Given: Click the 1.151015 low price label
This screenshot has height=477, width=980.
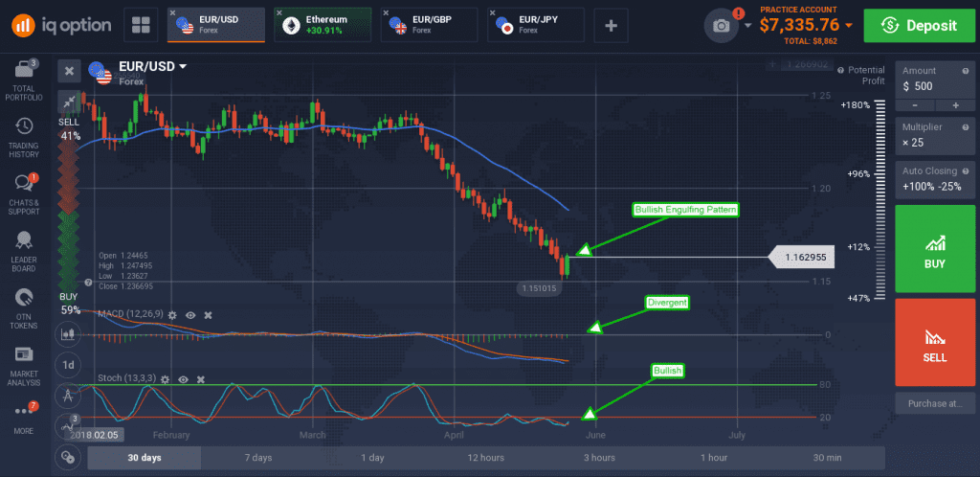Looking at the screenshot, I should click(x=538, y=288).
